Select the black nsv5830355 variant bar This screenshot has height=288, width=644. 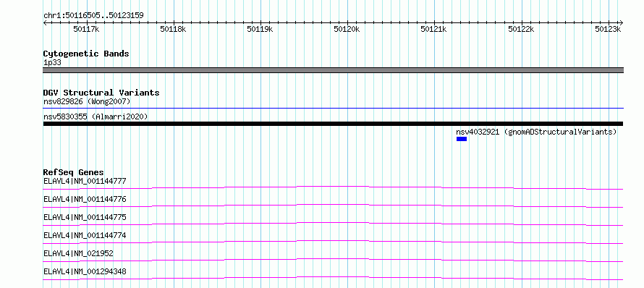(x=333, y=124)
